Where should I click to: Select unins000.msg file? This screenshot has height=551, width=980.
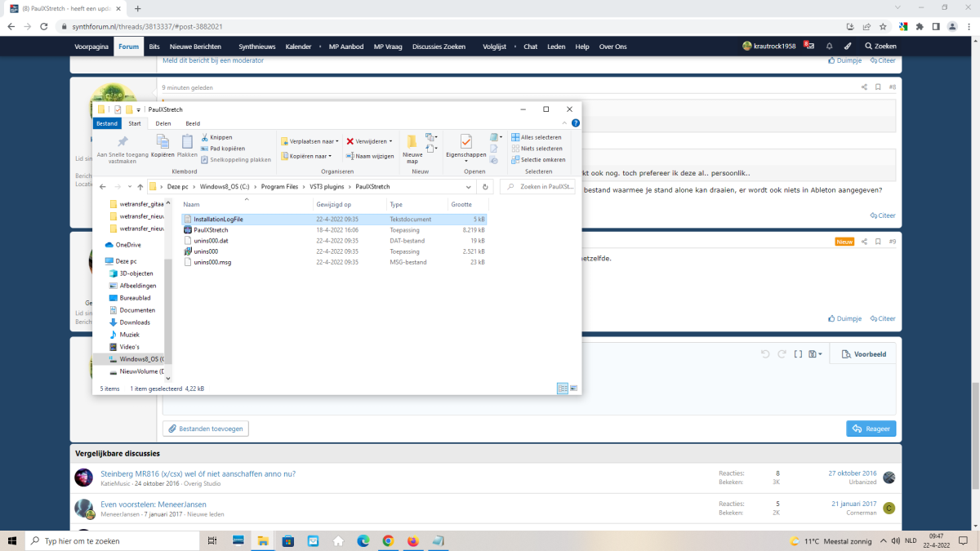pos(212,262)
